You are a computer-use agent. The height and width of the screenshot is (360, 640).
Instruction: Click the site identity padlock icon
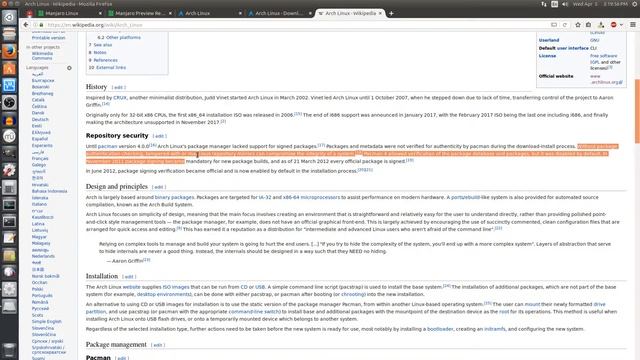tap(41, 25)
